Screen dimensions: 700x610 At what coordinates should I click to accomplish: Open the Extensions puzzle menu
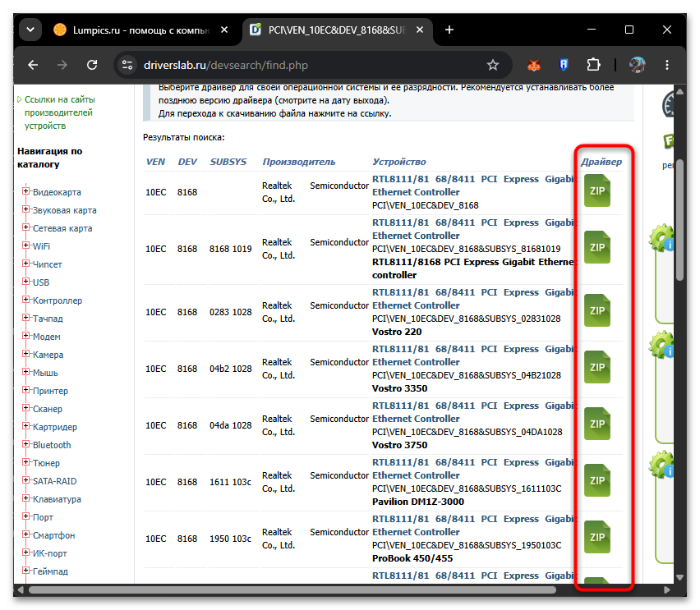pyautogui.click(x=593, y=65)
